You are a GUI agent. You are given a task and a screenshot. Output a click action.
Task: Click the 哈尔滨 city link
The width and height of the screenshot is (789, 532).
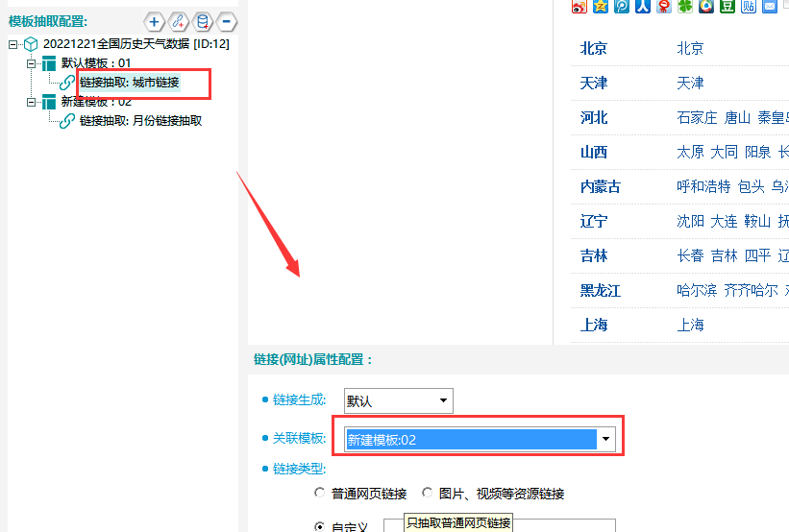click(x=697, y=290)
